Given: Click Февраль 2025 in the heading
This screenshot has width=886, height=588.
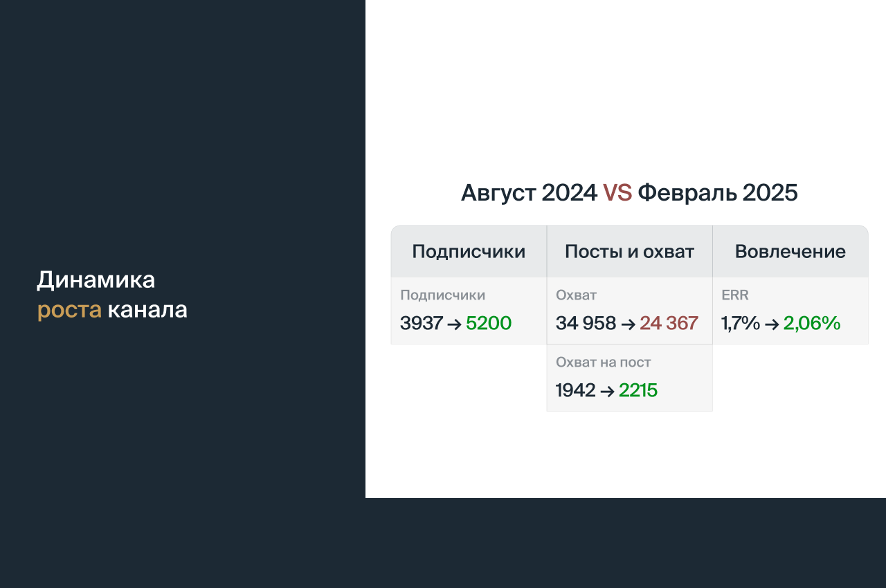Looking at the screenshot, I should tap(717, 193).
